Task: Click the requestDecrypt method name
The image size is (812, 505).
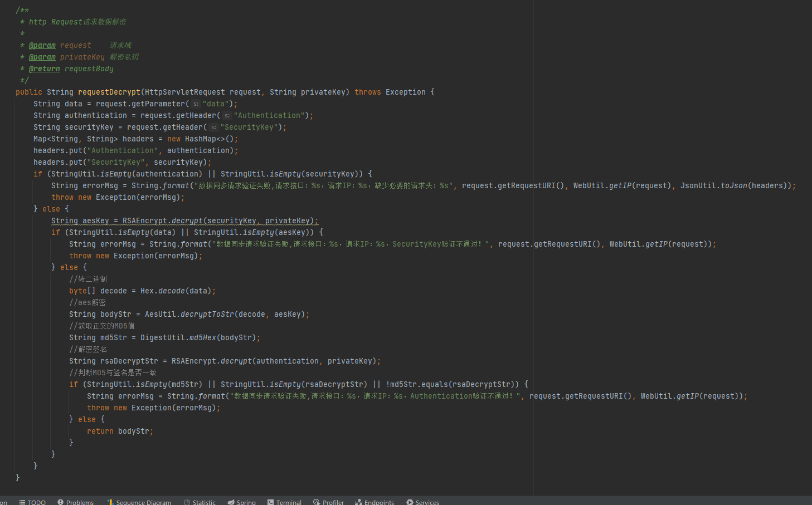Action: coord(109,92)
